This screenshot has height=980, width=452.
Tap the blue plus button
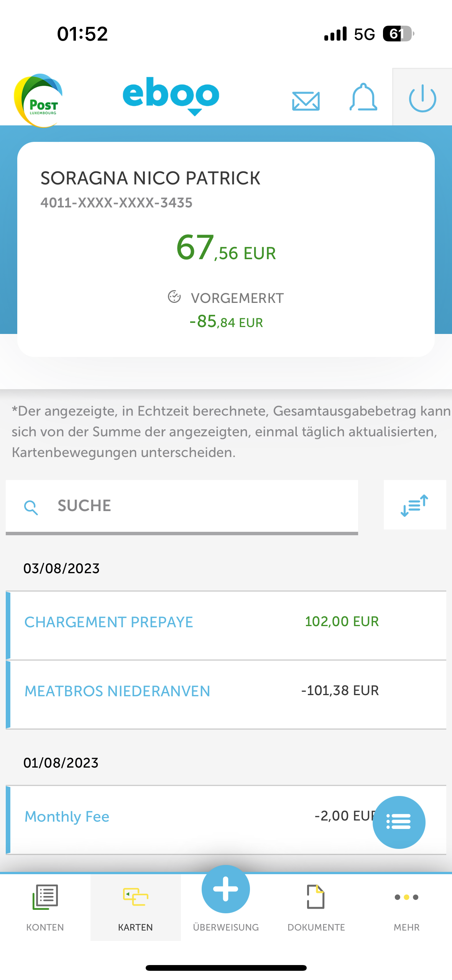coord(226,889)
